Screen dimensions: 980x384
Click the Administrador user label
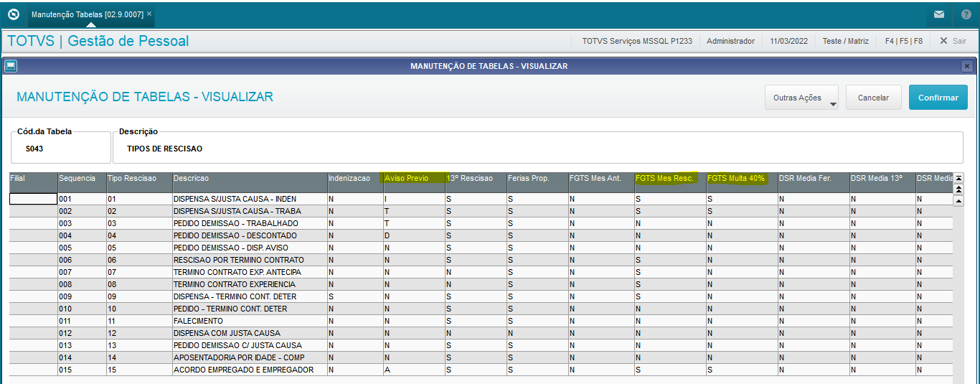(x=730, y=41)
